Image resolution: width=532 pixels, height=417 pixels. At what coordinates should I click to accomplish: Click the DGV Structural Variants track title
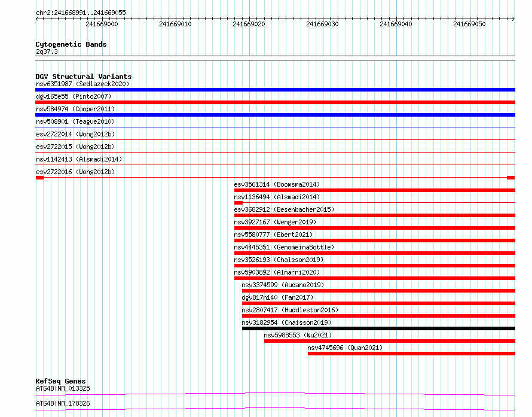(84, 77)
